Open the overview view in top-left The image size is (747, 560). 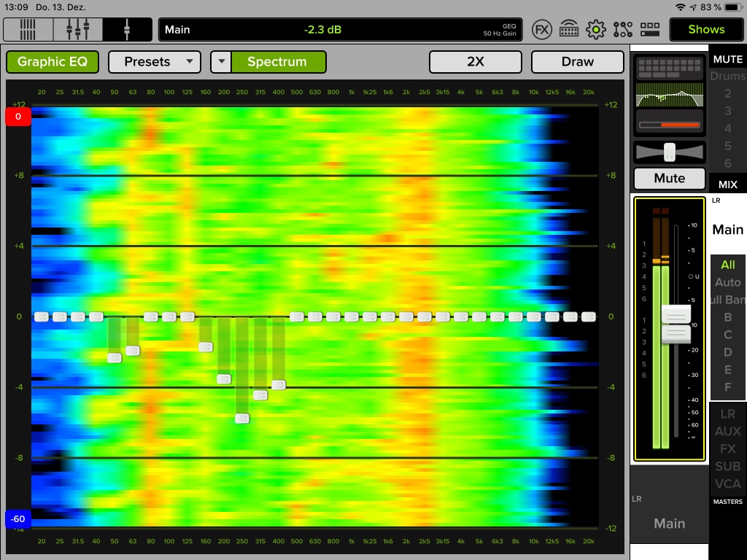pyautogui.click(x=28, y=30)
